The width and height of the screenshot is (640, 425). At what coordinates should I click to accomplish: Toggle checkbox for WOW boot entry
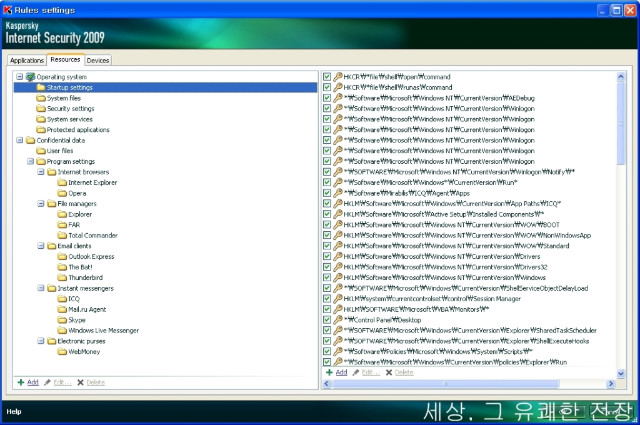tap(327, 225)
